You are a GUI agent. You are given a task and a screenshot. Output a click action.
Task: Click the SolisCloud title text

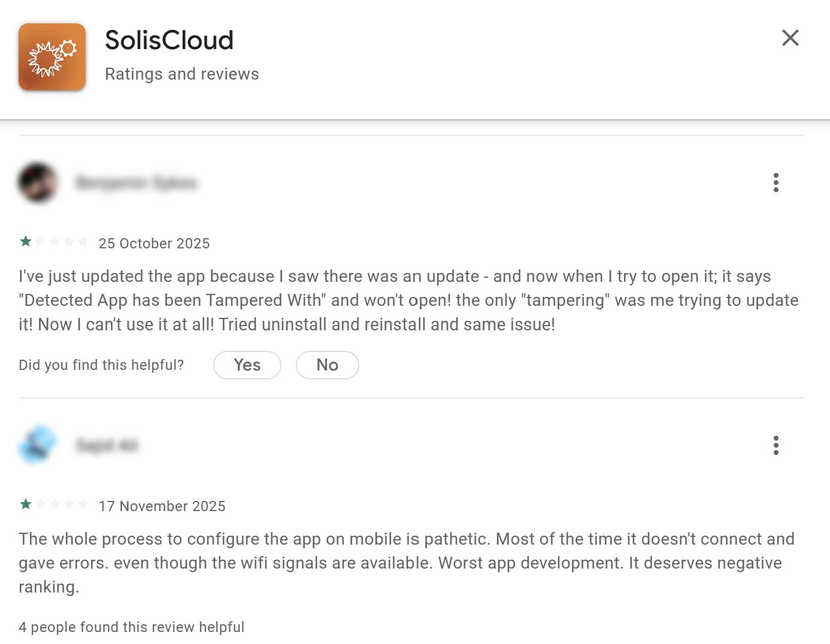pos(169,40)
